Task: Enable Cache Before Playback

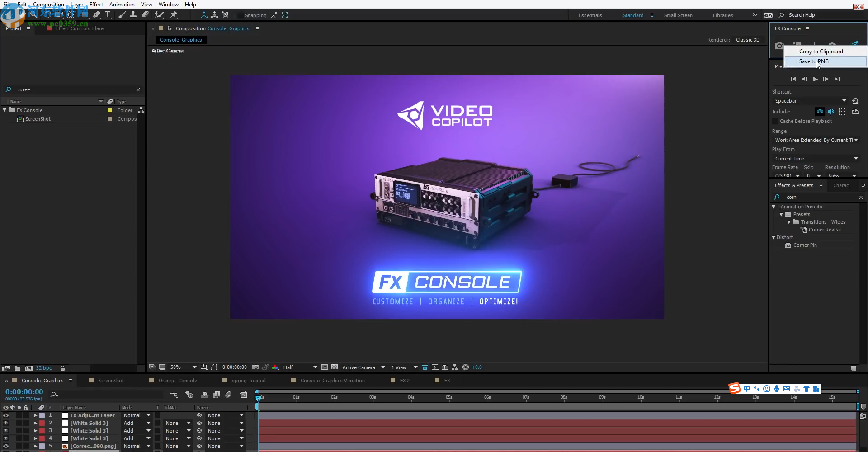Action: 776,121
